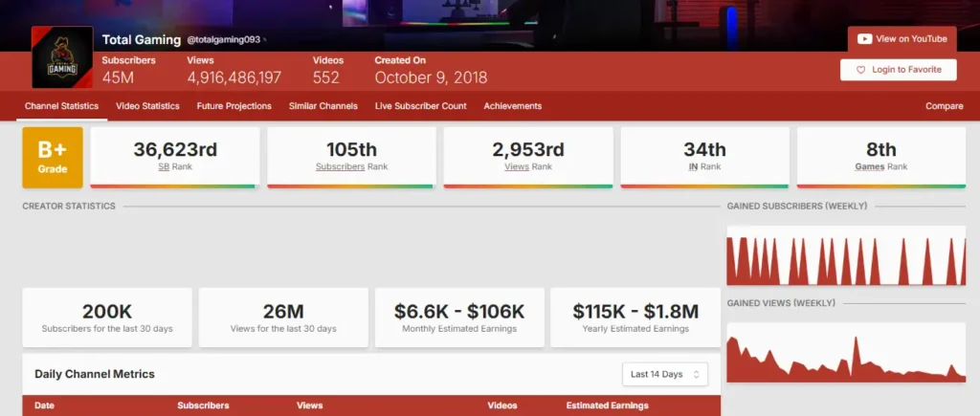This screenshot has height=416, width=980.
Task: Click the $6.6K - $106K monthly earnings
Action: click(459, 312)
